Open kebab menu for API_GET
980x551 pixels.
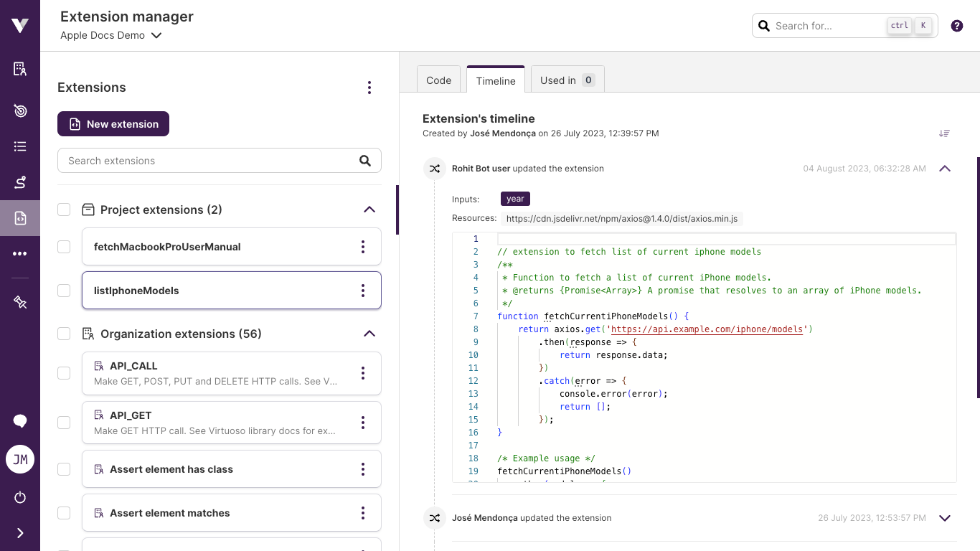point(363,423)
